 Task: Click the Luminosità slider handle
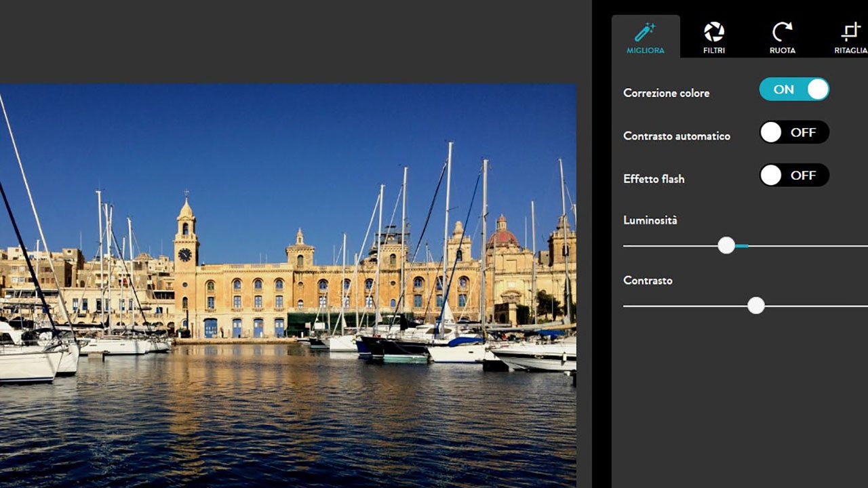tap(726, 245)
